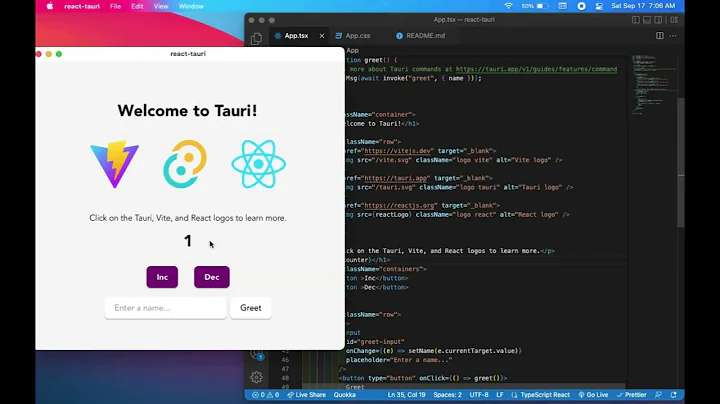Click Quokka in the status bar

pos(344,395)
